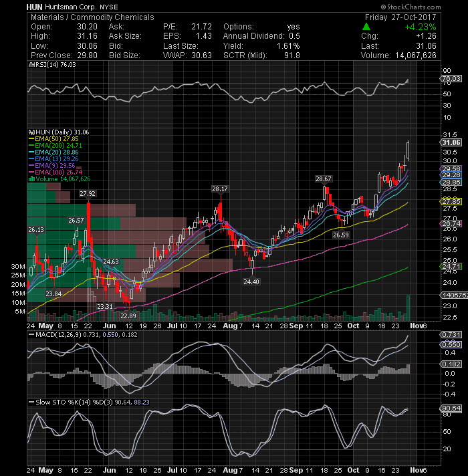Click the +4.23% percent change value
The image size is (468, 476).
click(421, 27)
